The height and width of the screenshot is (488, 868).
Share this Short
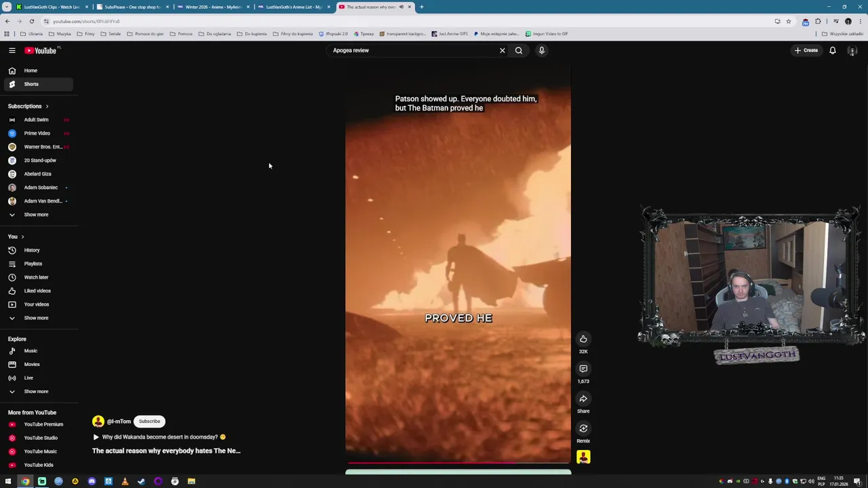(x=583, y=399)
